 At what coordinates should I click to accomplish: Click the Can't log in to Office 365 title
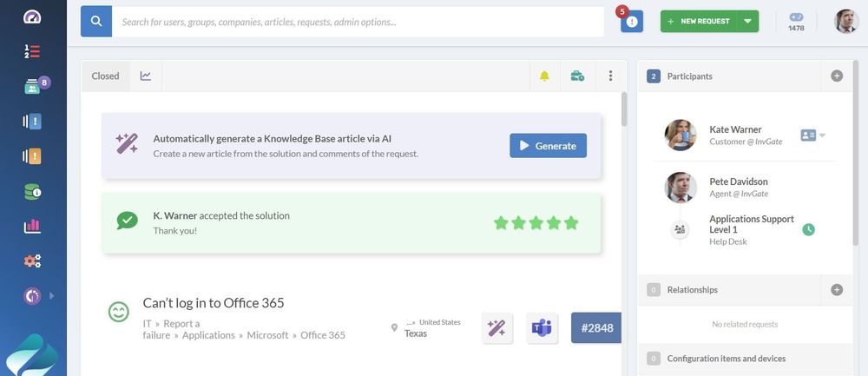tap(214, 303)
